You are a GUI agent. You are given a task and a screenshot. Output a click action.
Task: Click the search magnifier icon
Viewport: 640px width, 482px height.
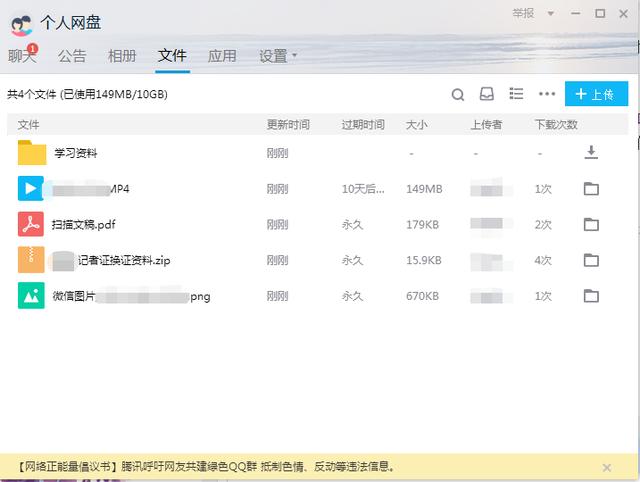pos(458,95)
